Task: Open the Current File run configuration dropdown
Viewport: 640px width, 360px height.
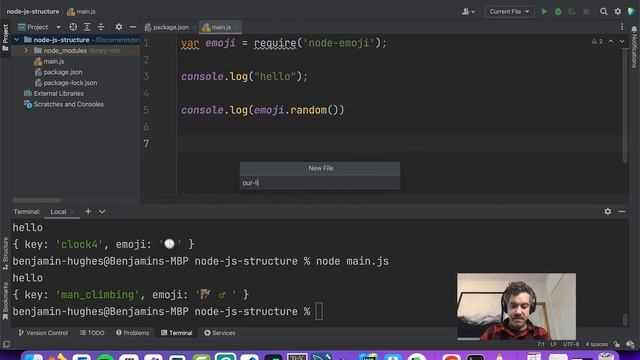Action: click(x=509, y=12)
